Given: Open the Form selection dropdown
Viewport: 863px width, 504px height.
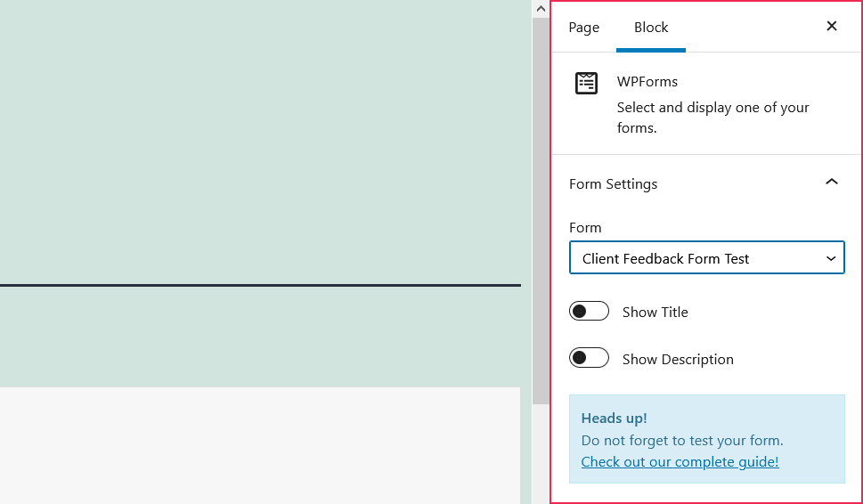Looking at the screenshot, I should pos(706,257).
